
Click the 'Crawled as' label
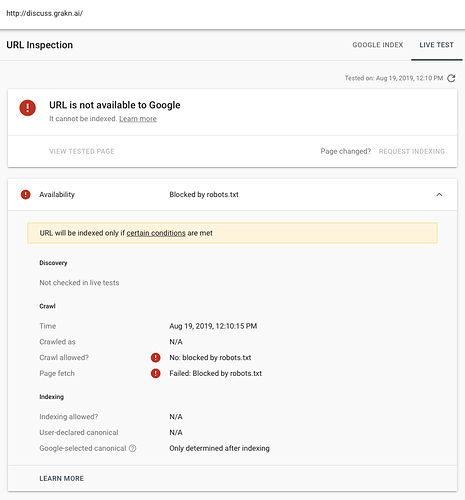pos(57,342)
